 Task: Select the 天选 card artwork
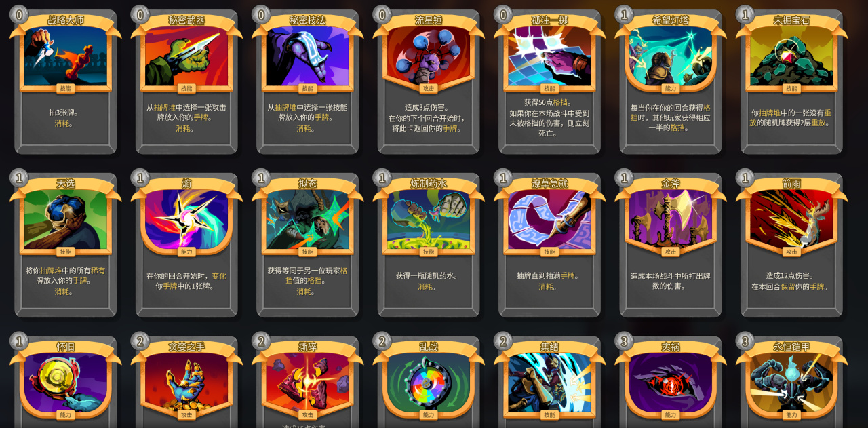[x=66, y=220]
